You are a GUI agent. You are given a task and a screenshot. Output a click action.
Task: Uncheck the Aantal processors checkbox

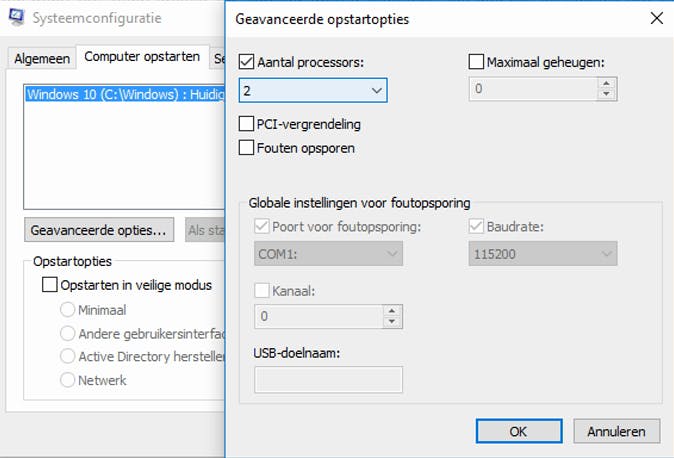pyautogui.click(x=247, y=62)
